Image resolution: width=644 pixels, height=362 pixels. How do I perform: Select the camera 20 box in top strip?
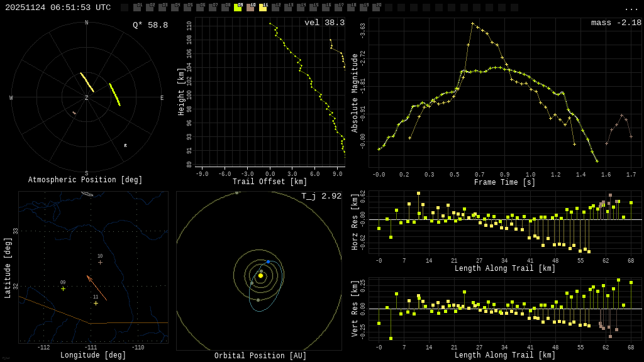click(x=376, y=8)
